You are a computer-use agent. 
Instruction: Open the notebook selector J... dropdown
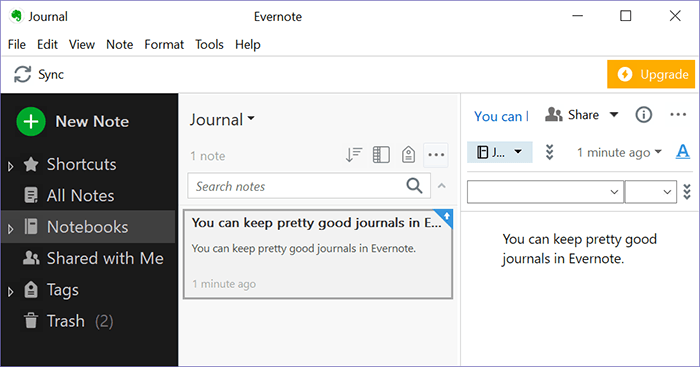(x=500, y=152)
